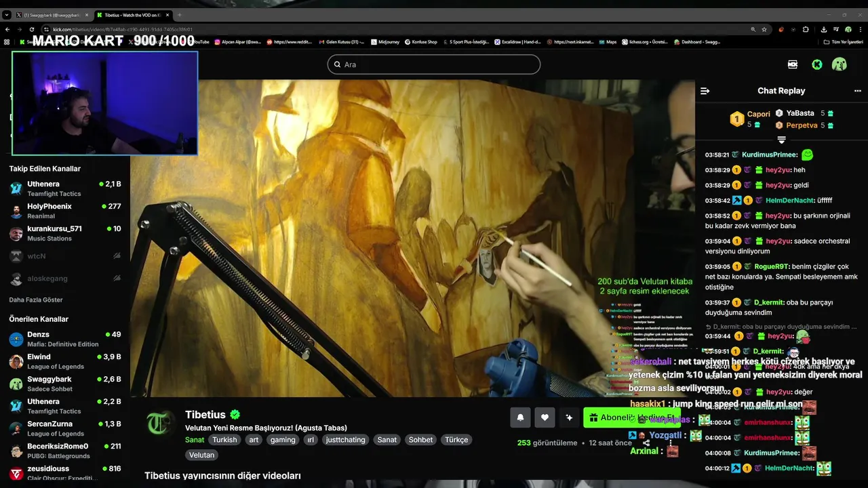Click YaBasta in gifter leaderboard
The height and width of the screenshot is (488, 868).
point(800,113)
